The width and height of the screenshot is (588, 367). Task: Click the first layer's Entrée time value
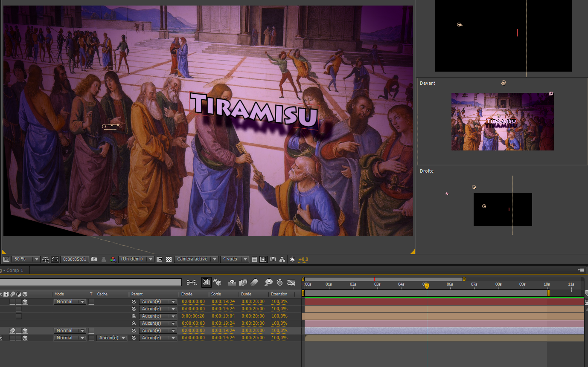pyautogui.click(x=193, y=302)
